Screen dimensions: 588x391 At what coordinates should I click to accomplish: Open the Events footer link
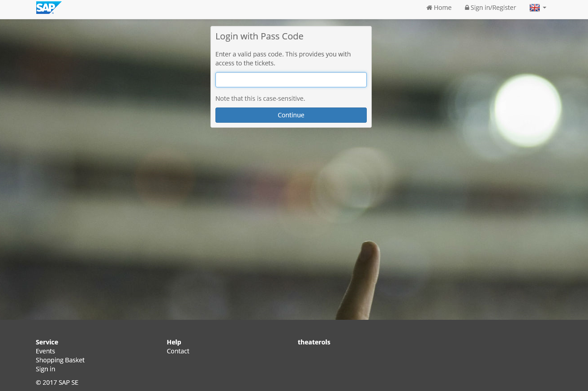pos(45,351)
